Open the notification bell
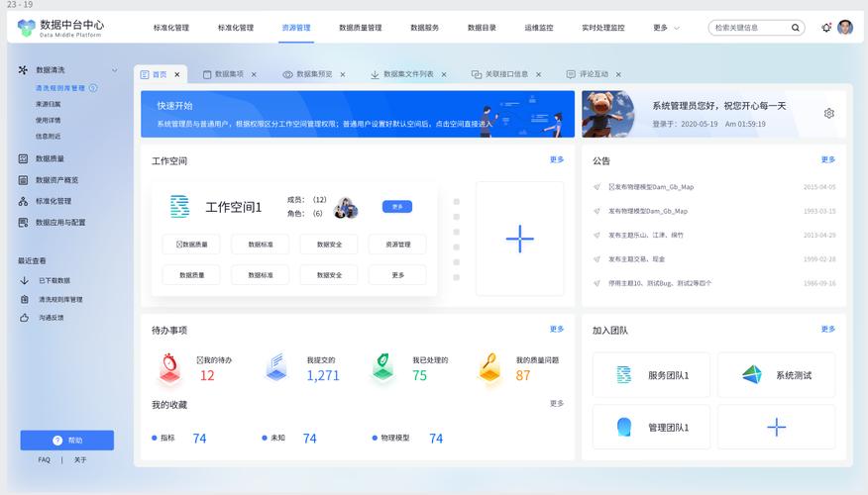 pyautogui.click(x=826, y=27)
